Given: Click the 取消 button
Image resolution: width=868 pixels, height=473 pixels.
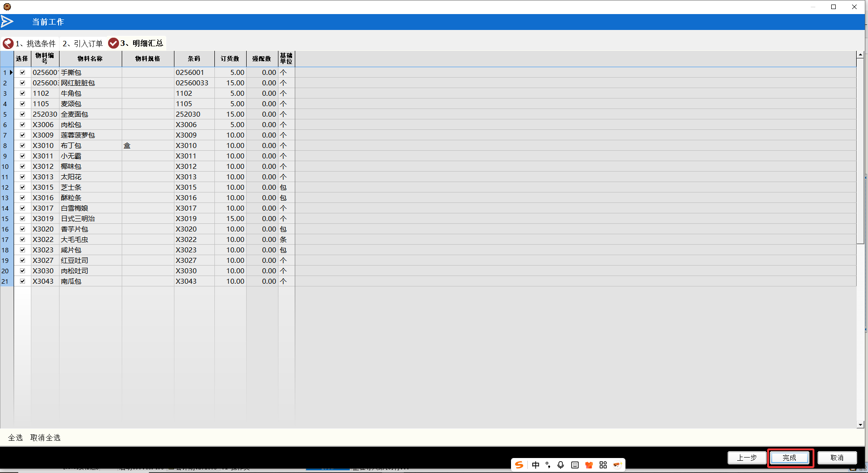Looking at the screenshot, I should click(837, 458).
